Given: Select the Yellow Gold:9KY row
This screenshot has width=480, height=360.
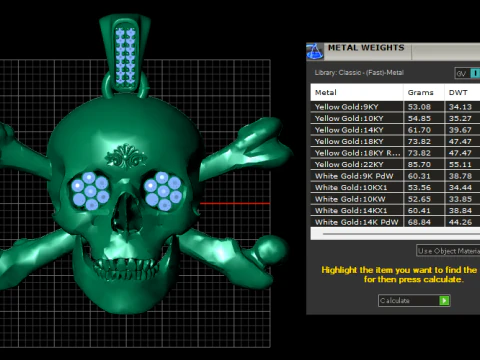Looking at the screenshot, I should tap(395, 107).
